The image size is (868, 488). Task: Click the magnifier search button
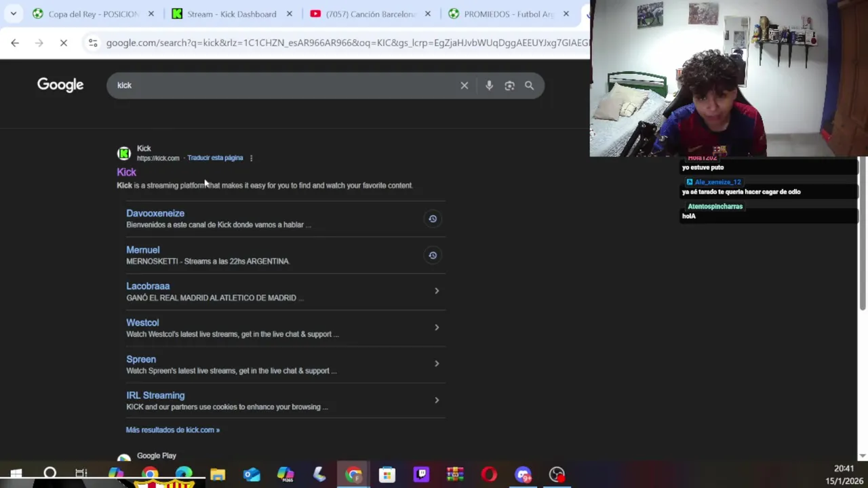(529, 85)
